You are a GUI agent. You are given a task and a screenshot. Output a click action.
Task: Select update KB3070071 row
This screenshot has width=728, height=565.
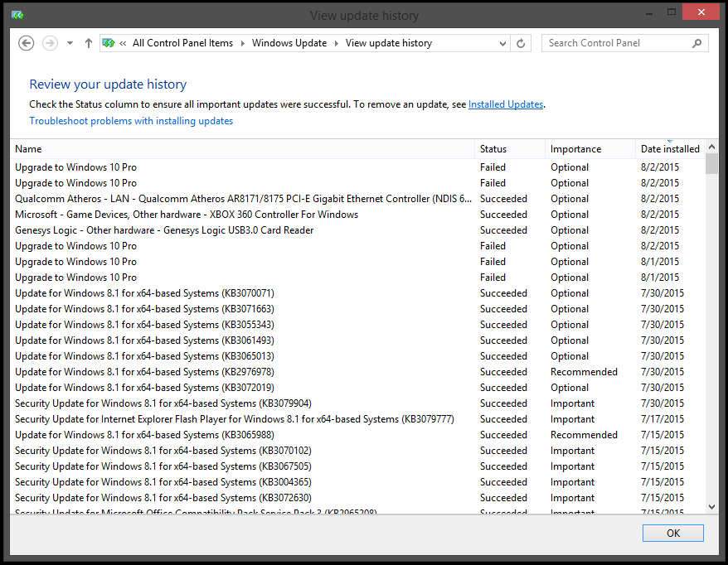click(x=357, y=293)
